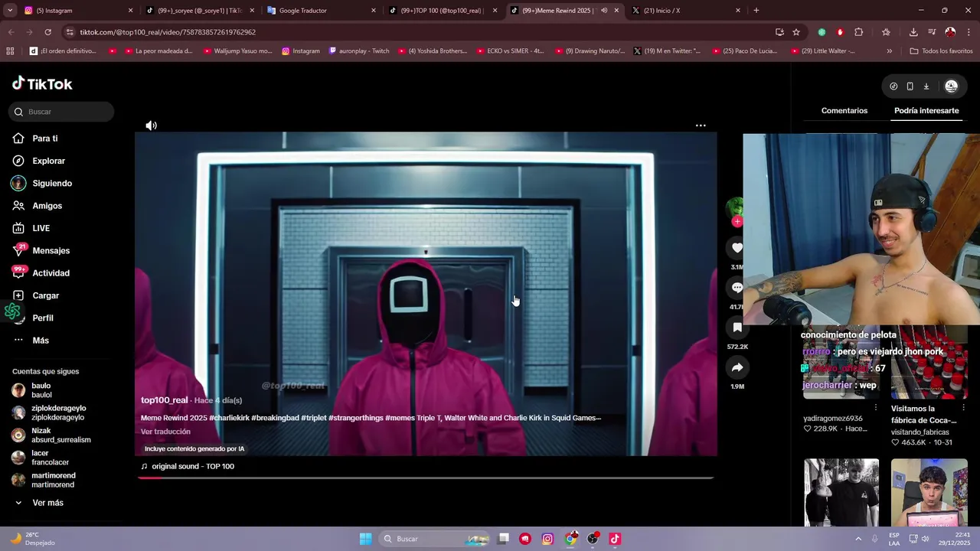The height and width of the screenshot is (551, 980).
Task: Open comments via speech bubble icon
Action: [737, 288]
